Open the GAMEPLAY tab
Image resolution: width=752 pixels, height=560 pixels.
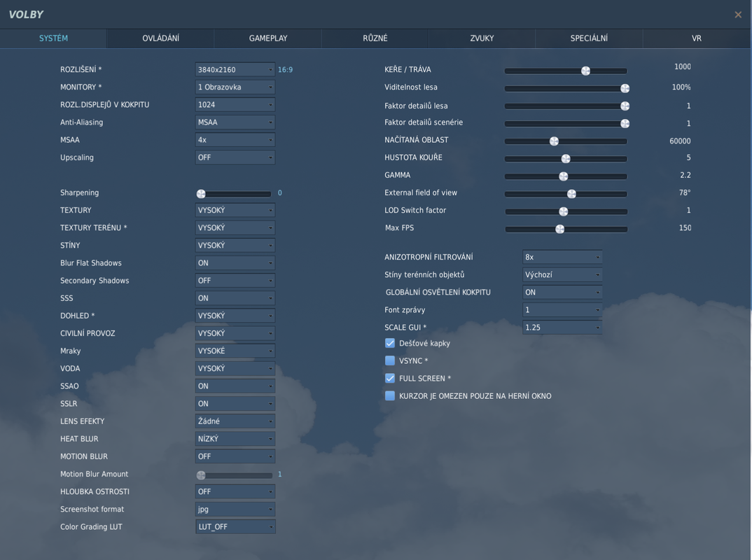pos(268,38)
